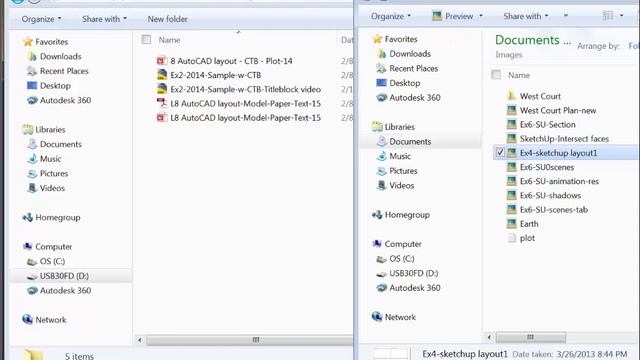640x360 pixels.
Task: Select Network in the right window
Action: pyautogui.click(x=400, y=317)
